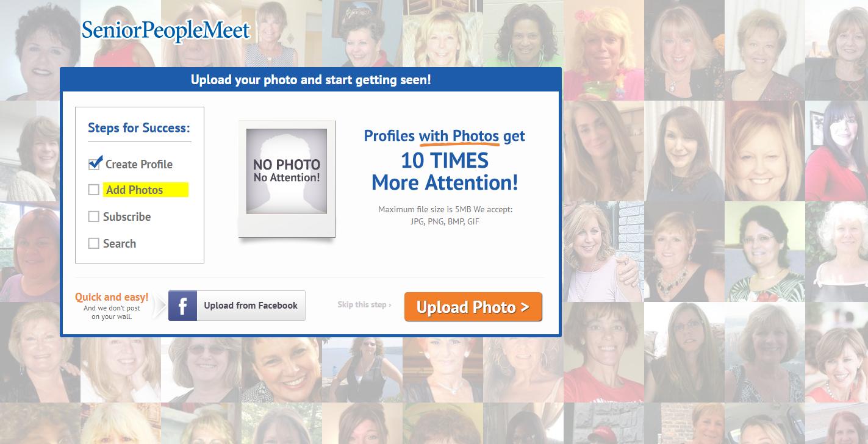Screen dimensions: 868x444
Task: Click the 10 TIMES More Attention headline
Action: pyautogui.click(x=445, y=171)
